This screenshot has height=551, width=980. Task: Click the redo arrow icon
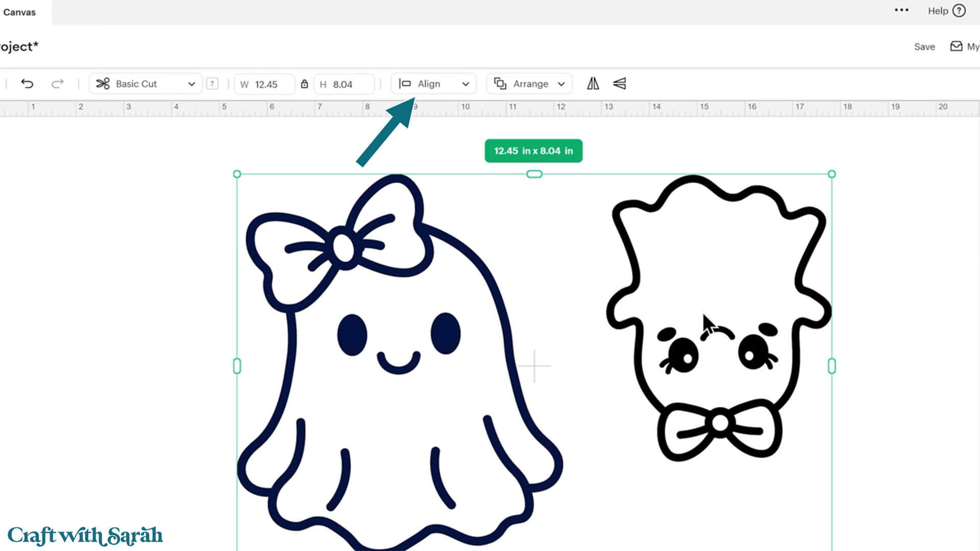(57, 84)
